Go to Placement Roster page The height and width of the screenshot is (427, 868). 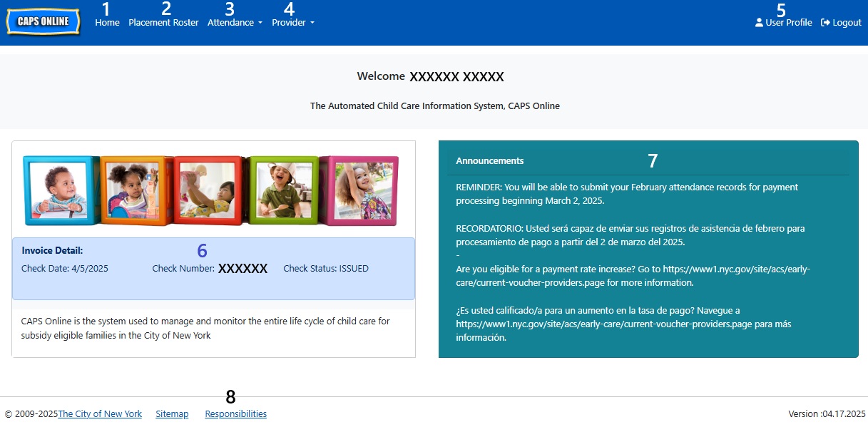click(x=163, y=23)
